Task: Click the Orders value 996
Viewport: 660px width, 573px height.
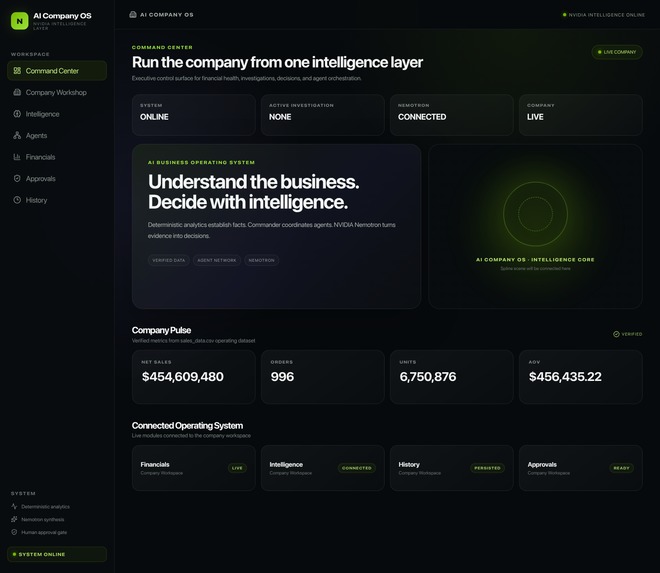Action: tap(282, 376)
